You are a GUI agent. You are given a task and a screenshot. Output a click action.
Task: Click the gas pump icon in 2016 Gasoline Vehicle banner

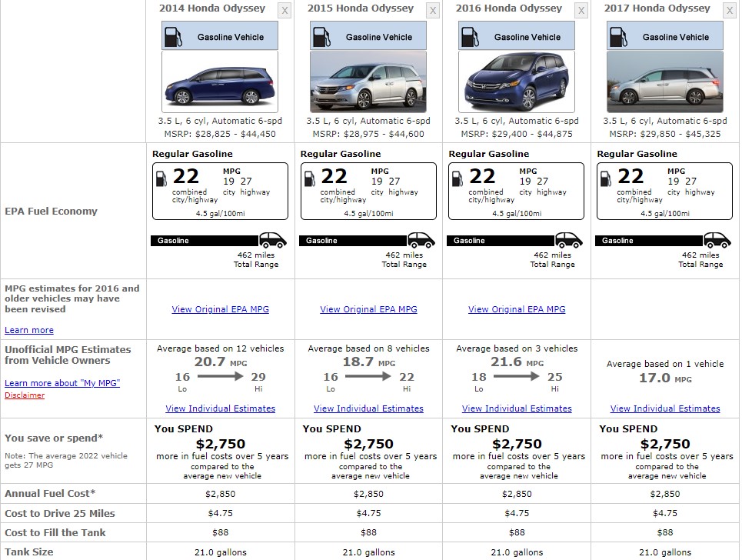(470, 37)
